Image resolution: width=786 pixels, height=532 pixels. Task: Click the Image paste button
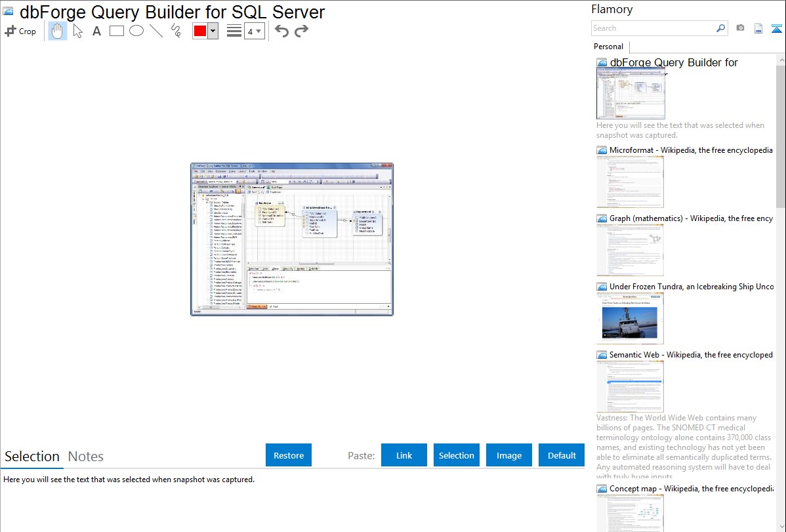(x=509, y=455)
